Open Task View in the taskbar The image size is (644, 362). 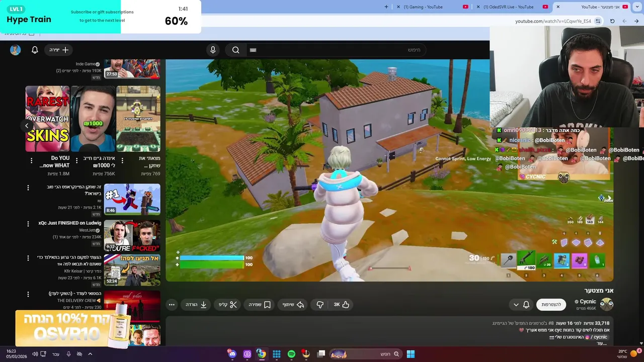[x=321, y=354]
